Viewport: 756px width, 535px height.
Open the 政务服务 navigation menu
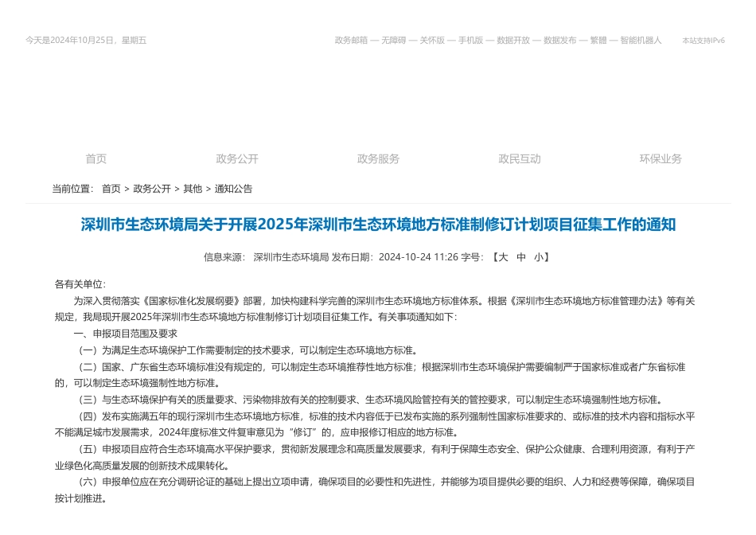[x=379, y=158]
